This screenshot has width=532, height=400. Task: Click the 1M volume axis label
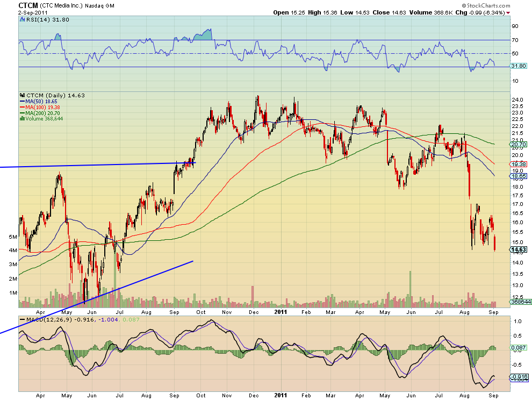[x=12, y=292]
